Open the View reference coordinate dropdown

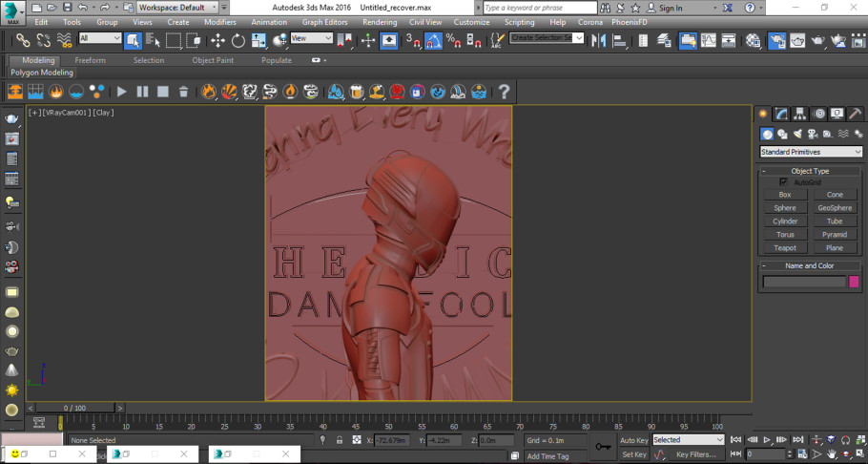click(x=312, y=37)
